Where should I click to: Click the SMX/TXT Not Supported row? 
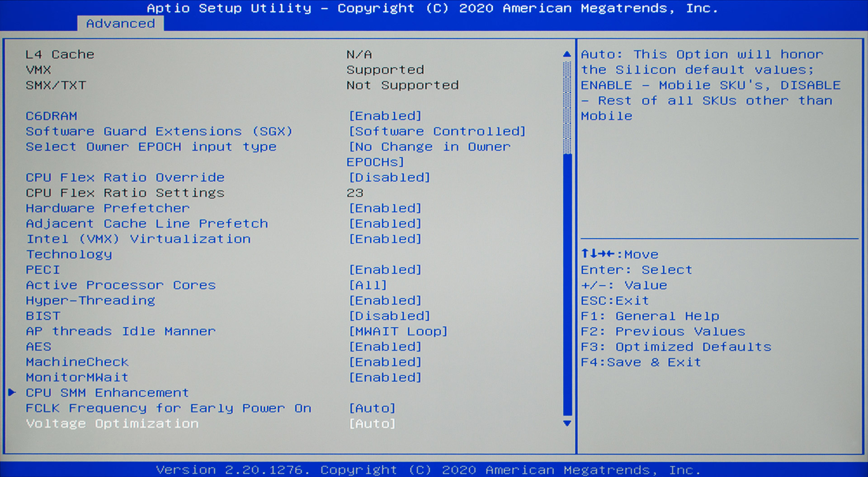pos(242,85)
